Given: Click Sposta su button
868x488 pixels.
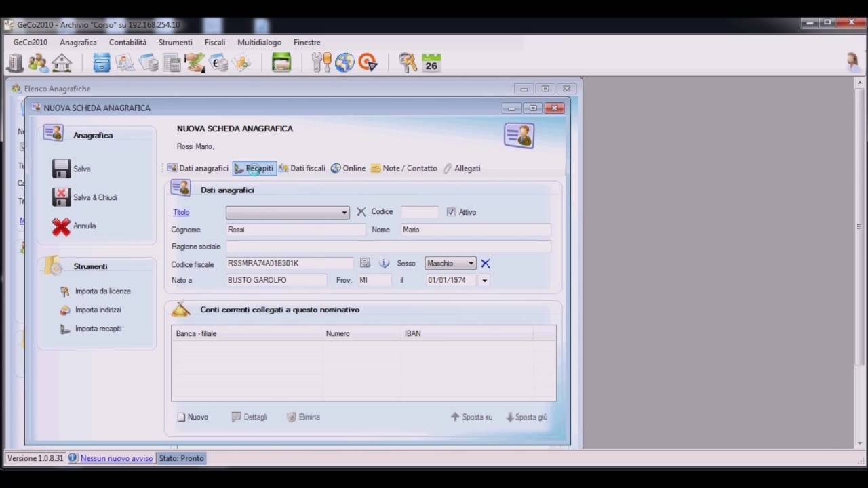Looking at the screenshot, I should (471, 417).
